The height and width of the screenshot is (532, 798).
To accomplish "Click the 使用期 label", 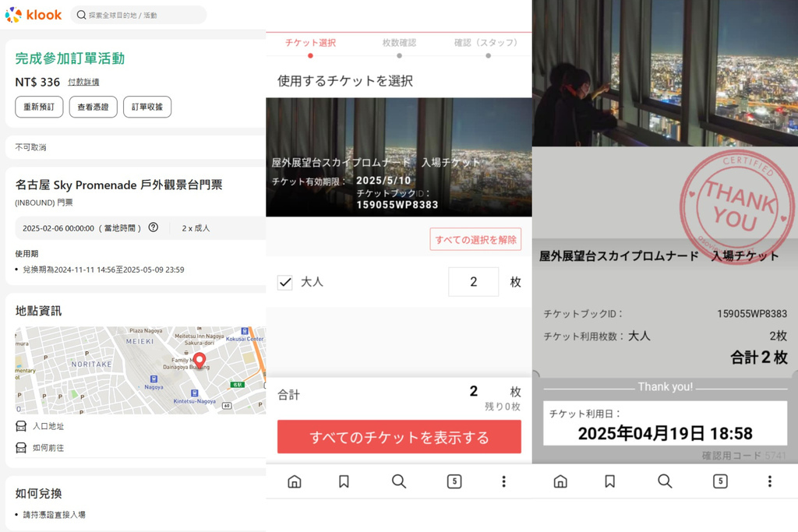I will (26, 254).
